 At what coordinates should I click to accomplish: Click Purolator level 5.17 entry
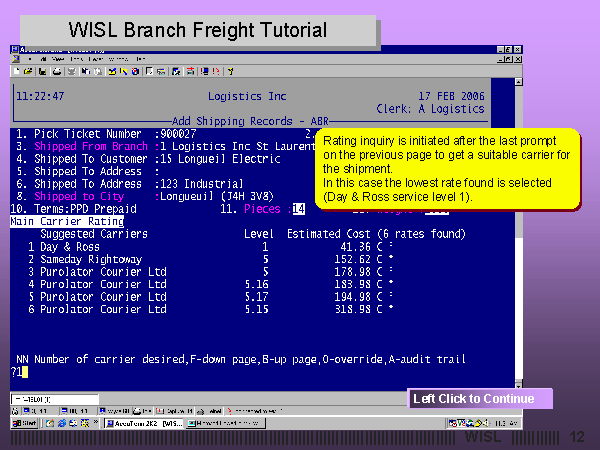tap(257, 297)
